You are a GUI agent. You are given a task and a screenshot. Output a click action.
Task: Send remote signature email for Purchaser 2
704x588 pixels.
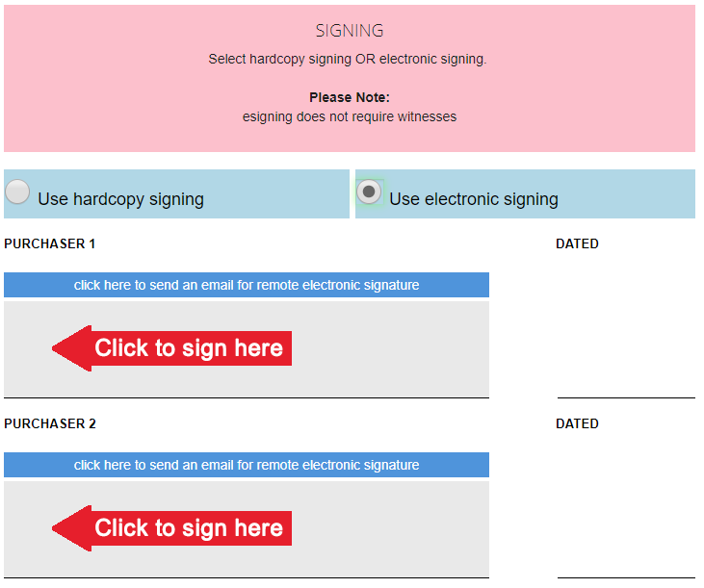247,465
